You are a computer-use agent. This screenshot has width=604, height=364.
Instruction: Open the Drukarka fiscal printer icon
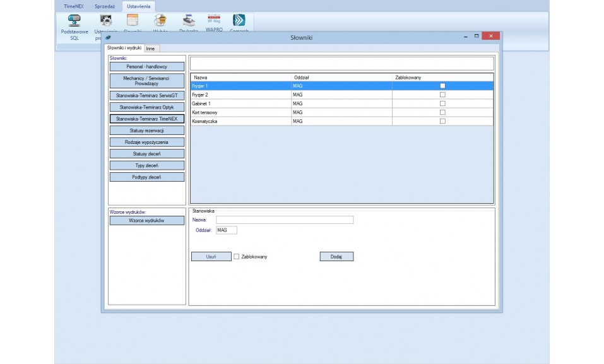(x=188, y=21)
